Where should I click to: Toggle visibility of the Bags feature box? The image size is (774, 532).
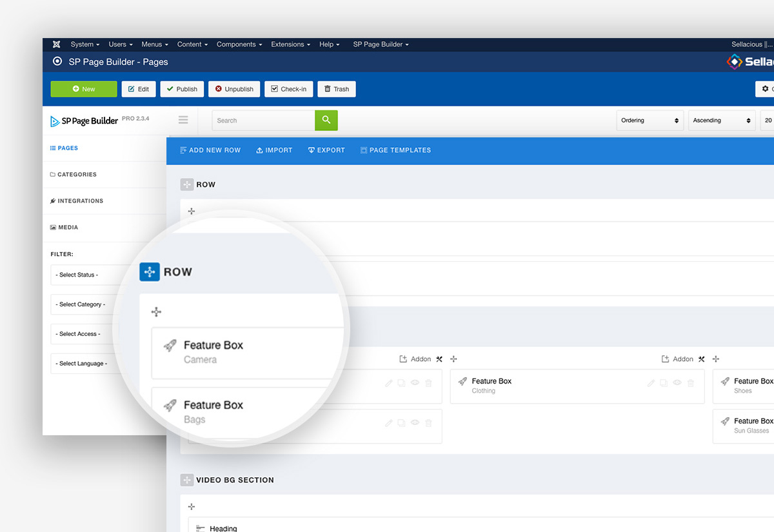pos(415,423)
